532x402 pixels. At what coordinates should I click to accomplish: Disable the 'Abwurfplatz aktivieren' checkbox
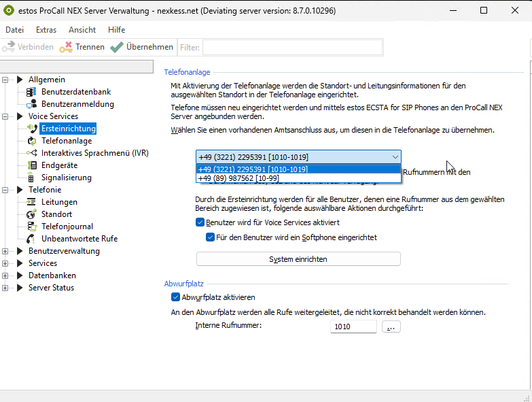click(x=175, y=297)
